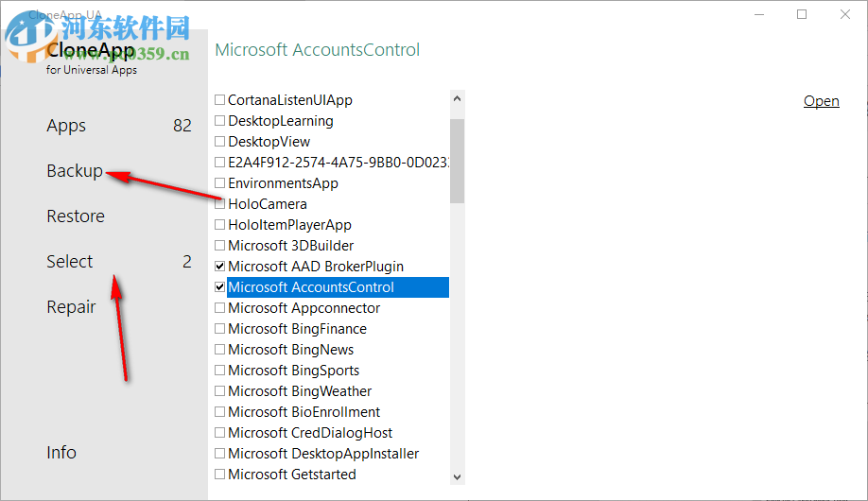This screenshot has height=501, width=868.
Task: Tick the Microsoft 3DBuilder checkbox
Action: [220, 246]
